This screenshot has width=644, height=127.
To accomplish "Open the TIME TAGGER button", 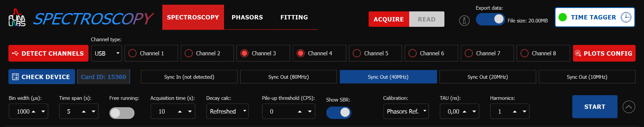I will pos(595,17).
